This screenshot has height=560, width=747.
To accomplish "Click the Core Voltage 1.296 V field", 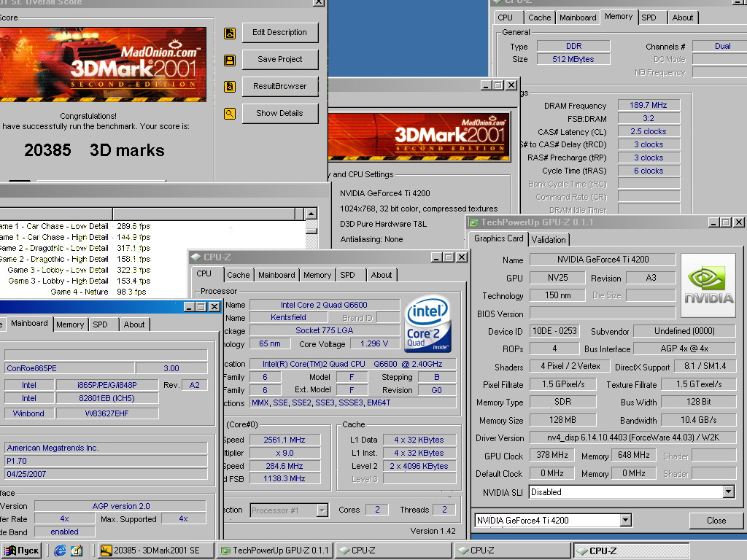I will 374,344.
